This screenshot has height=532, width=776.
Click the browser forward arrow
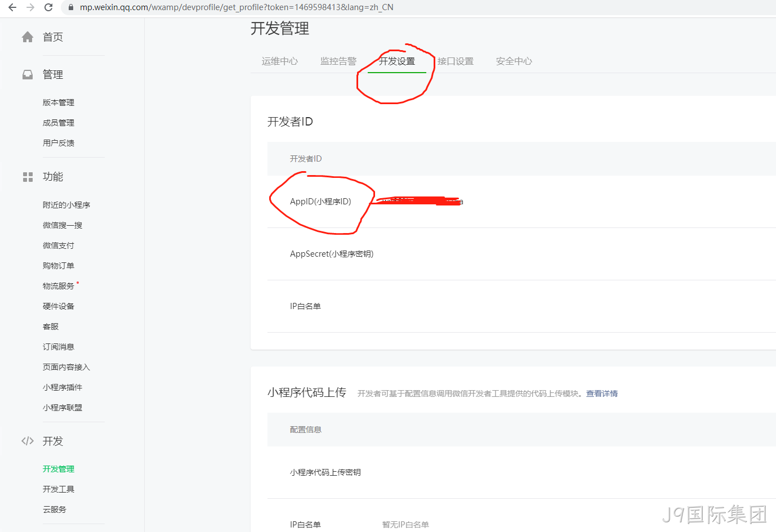pyautogui.click(x=30, y=7)
